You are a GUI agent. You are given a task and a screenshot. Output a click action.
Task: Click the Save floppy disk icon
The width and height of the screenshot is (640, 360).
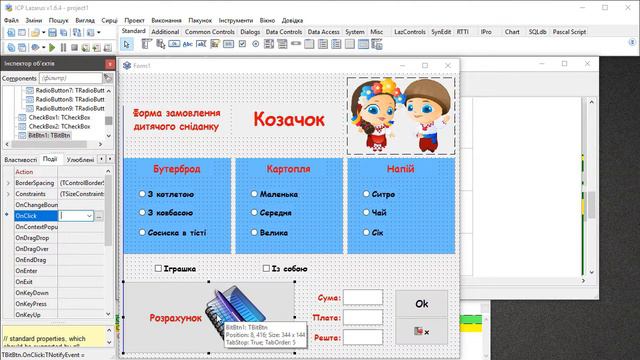tap(52, 33)
